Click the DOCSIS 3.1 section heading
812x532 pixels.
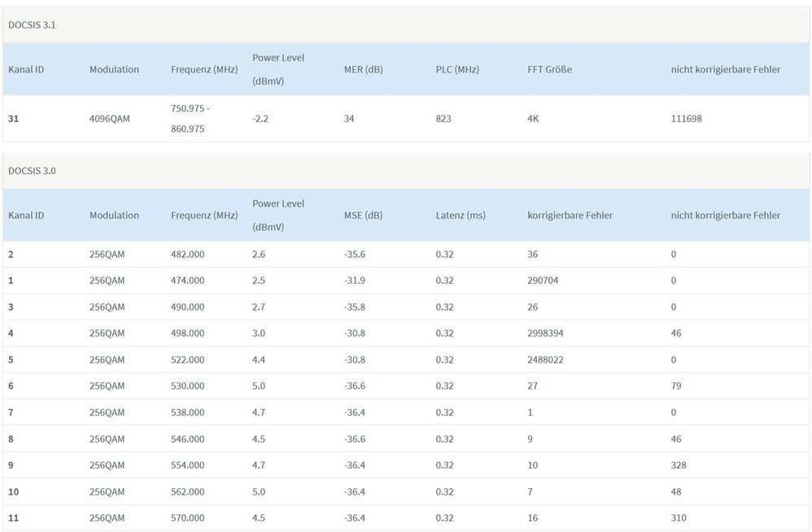(x=32, y=25)
